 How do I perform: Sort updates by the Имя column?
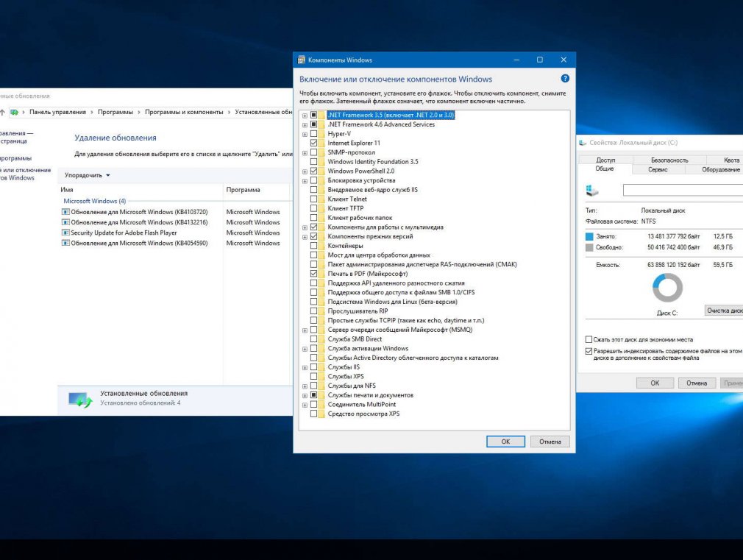[x=141, y=190]
